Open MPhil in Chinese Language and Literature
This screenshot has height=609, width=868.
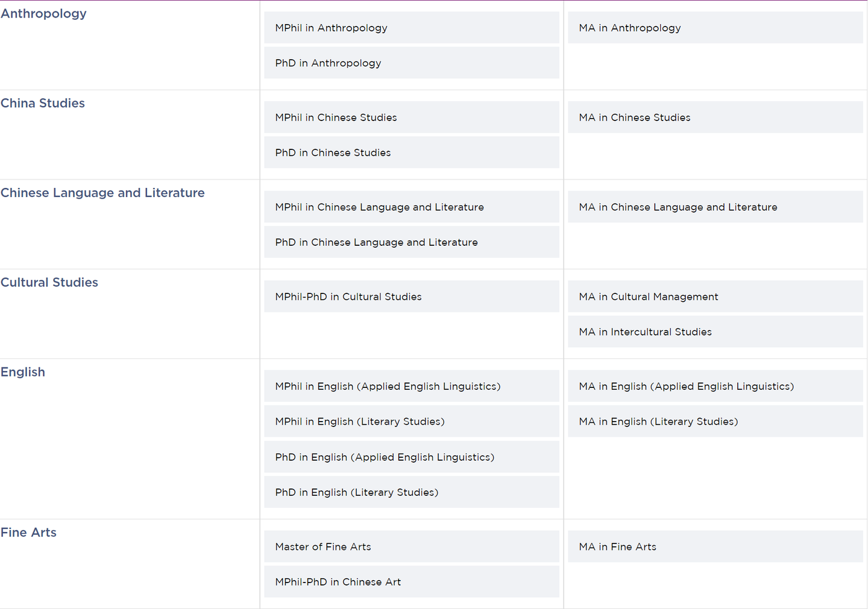(x=412, y=207)
